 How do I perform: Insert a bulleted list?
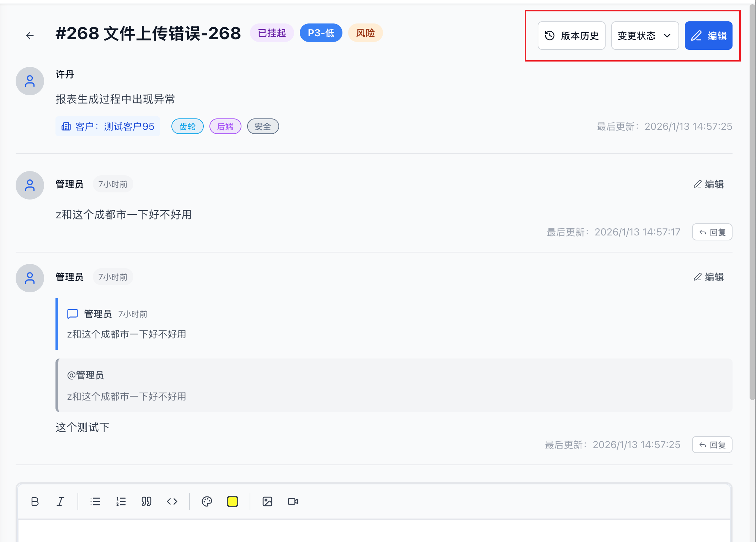pyautogui.click(x=95, y=501)
